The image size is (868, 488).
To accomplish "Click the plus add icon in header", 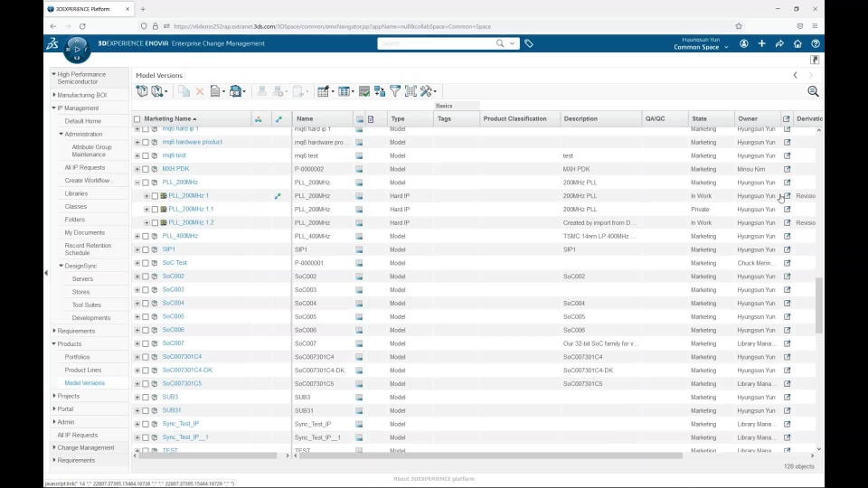I will [761, 43].
